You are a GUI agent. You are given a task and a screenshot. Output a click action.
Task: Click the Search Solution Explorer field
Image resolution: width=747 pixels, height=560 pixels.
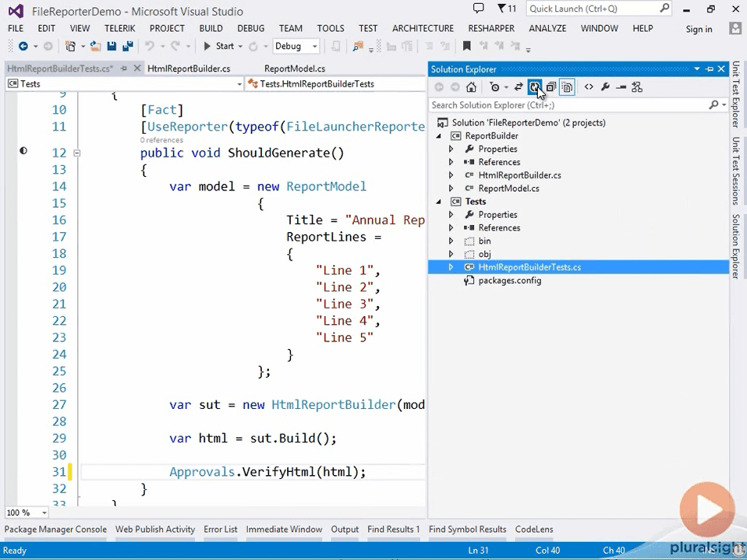pos(579,105)
